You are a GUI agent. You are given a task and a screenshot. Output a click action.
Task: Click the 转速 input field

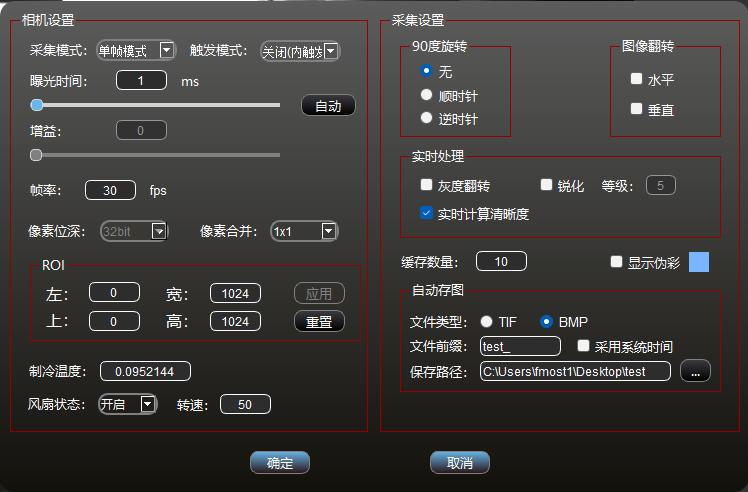pyautogui.click(x=245, y=404)
